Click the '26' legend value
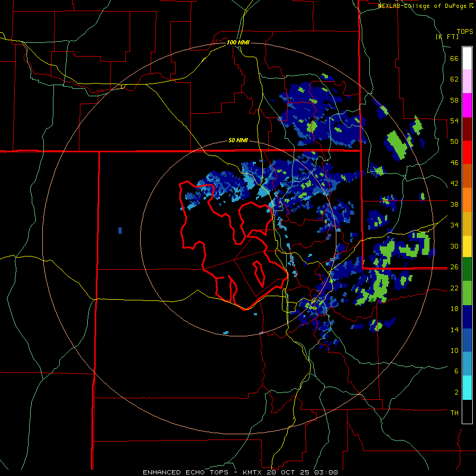 [x=454, y=267]
